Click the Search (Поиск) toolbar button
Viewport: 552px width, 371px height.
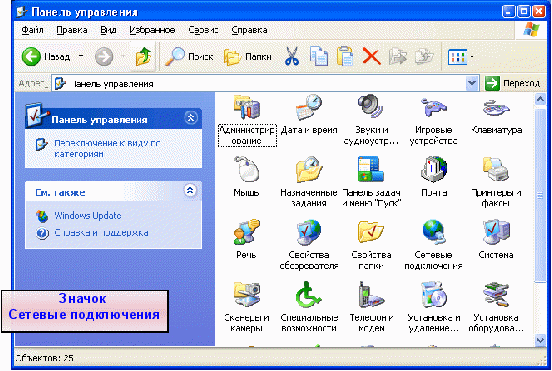[x=189, y=56]
